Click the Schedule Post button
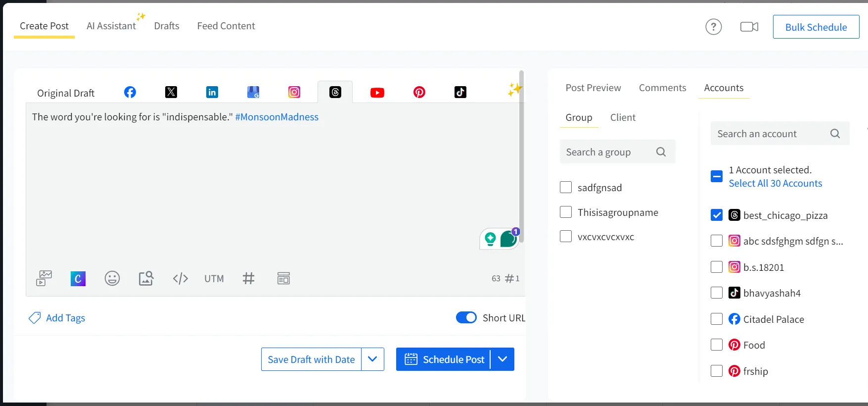This screenshot has height=406, width=868. tap(444, 359)
